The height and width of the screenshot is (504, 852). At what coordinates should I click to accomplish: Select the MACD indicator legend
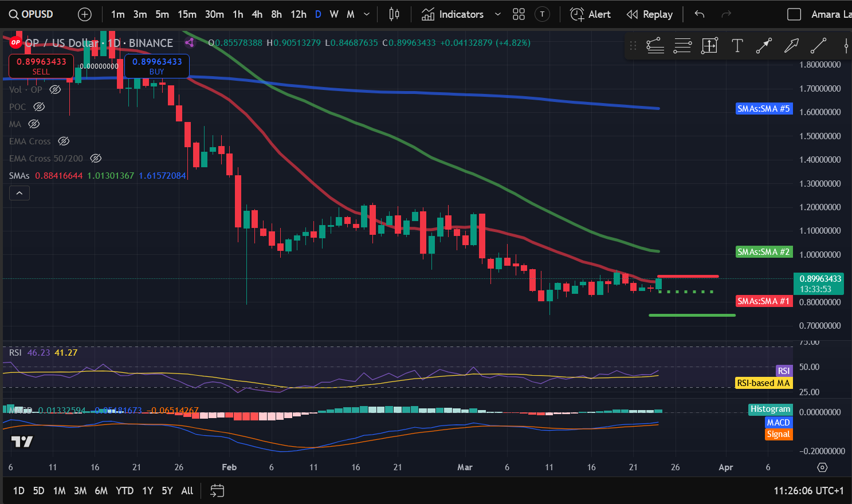coord(21,410)
